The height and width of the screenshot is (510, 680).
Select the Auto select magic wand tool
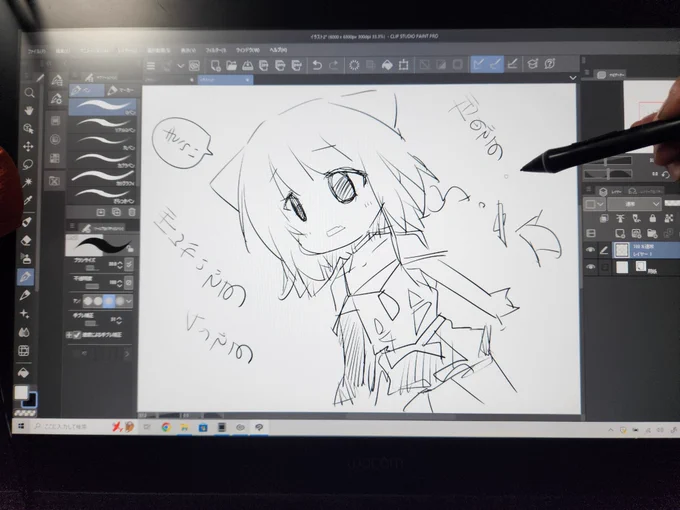pyautogui.click(x=28, y=182)
